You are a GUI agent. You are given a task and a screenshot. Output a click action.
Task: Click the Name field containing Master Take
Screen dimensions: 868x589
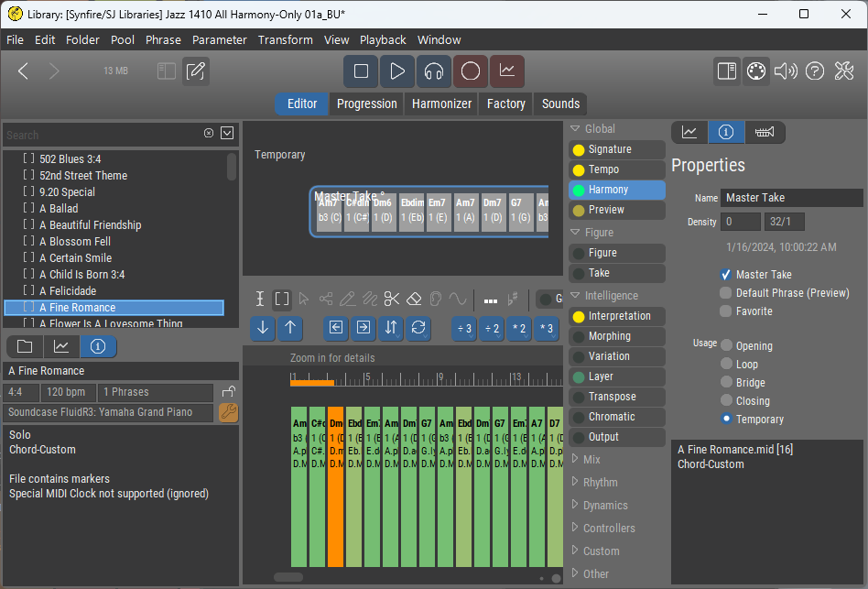791,198
